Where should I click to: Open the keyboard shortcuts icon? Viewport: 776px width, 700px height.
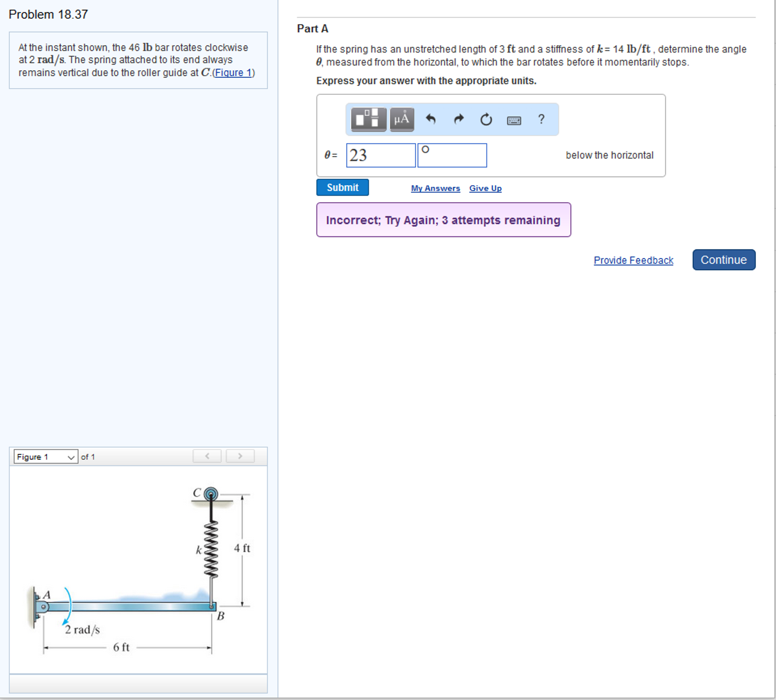(514, 121)
